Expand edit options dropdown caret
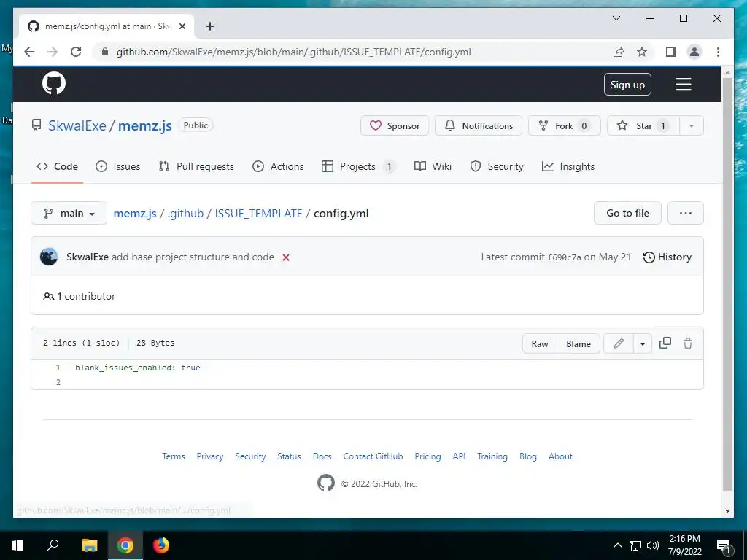This screenshot has width=747, height=560. pos(642,344)
